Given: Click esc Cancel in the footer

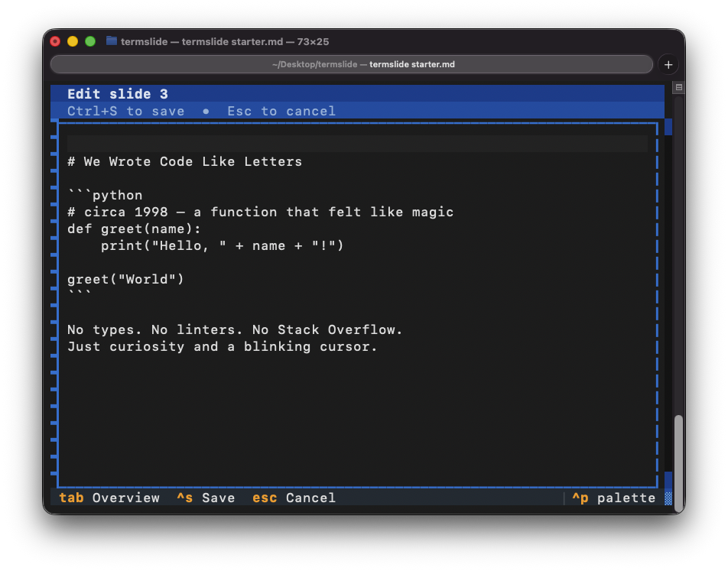Looking at the screenshot, I should point(294,498).
